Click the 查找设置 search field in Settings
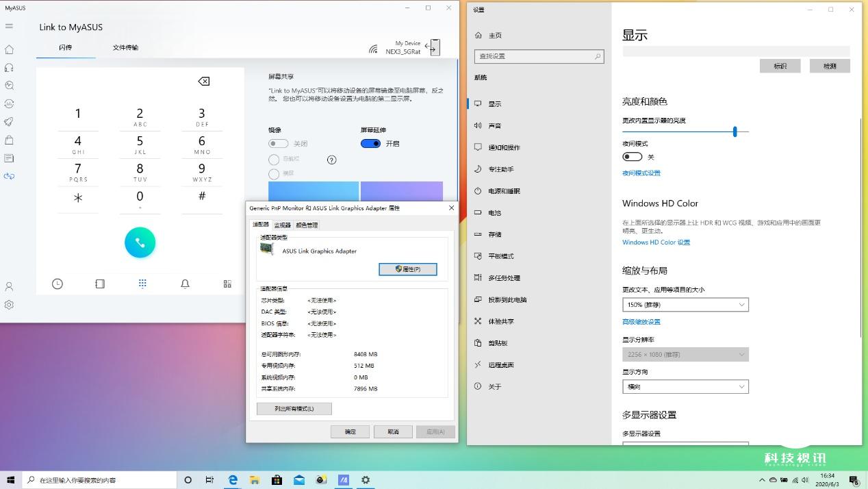The image size is (868, 489). (x=539, y=56)
